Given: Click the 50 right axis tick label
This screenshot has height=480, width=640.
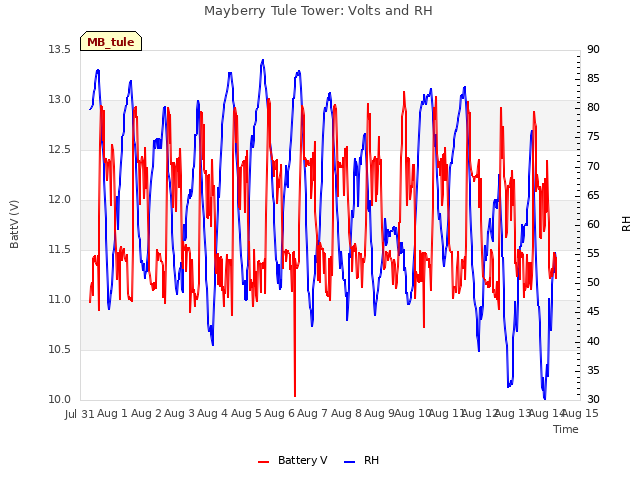Looking at the screenshot, I should coord(593,282).
